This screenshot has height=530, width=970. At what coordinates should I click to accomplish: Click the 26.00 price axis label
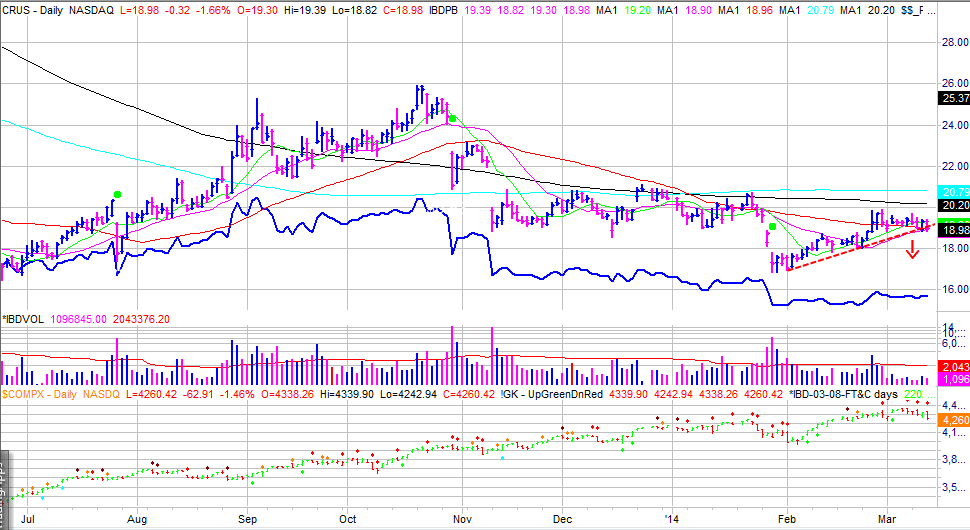955,83
